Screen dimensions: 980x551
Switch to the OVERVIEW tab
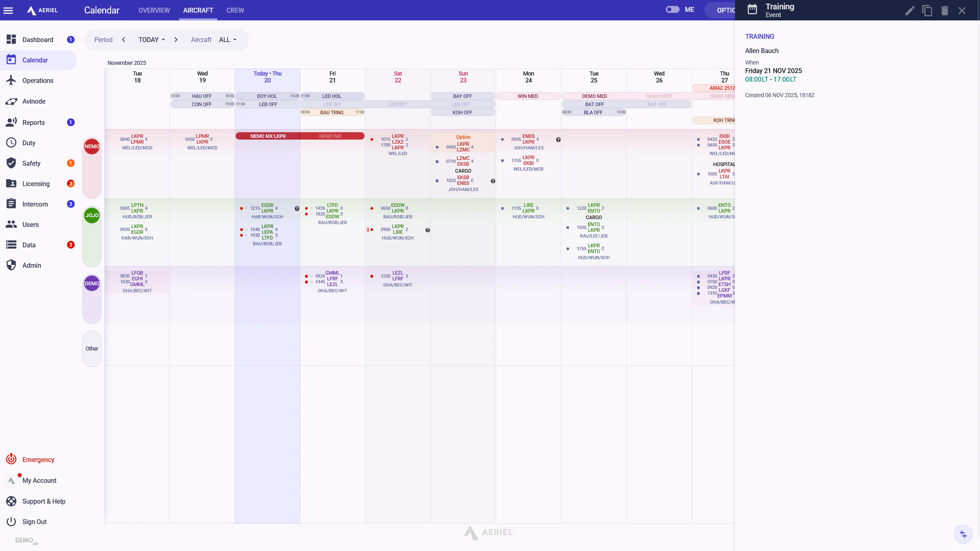coord(154,10)
